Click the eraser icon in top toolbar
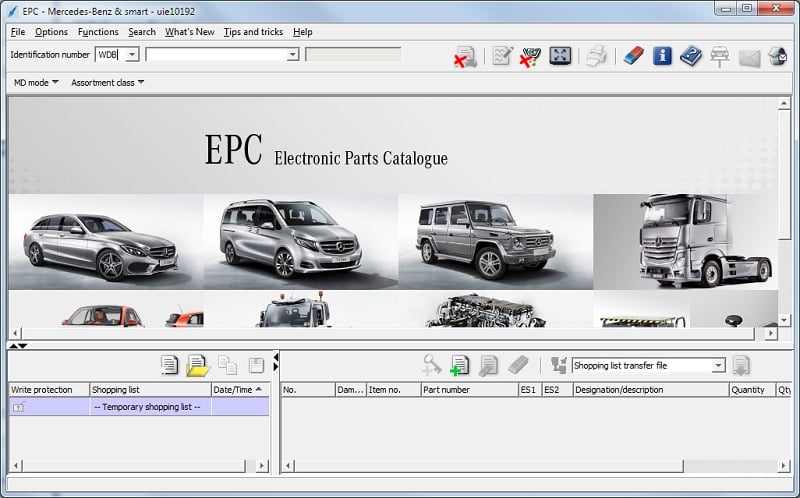 point(632,56)
